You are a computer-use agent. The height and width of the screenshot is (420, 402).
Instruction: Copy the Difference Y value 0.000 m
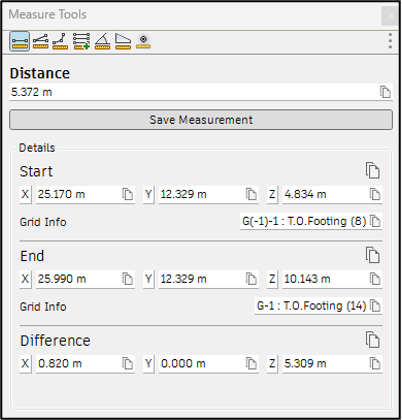point(251,364)
